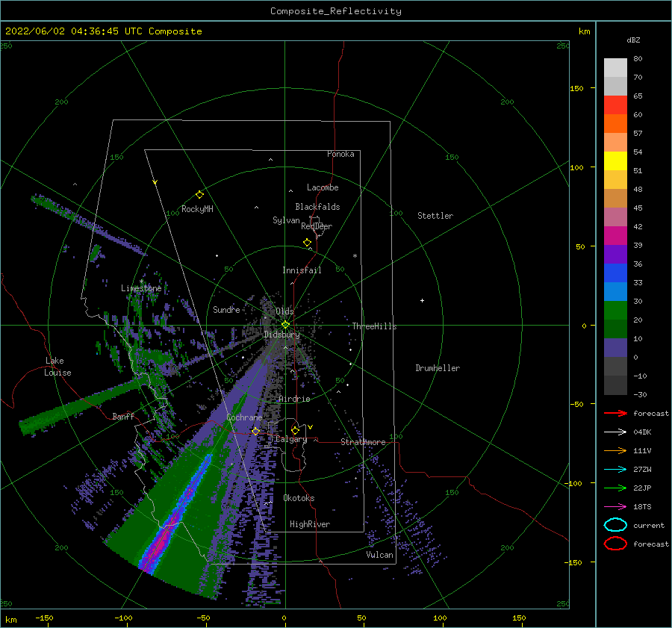Click the yellow diamond marker above Calgary
Image resolution: width=672 pixels, height=628 pixels.
coord(295,430)
